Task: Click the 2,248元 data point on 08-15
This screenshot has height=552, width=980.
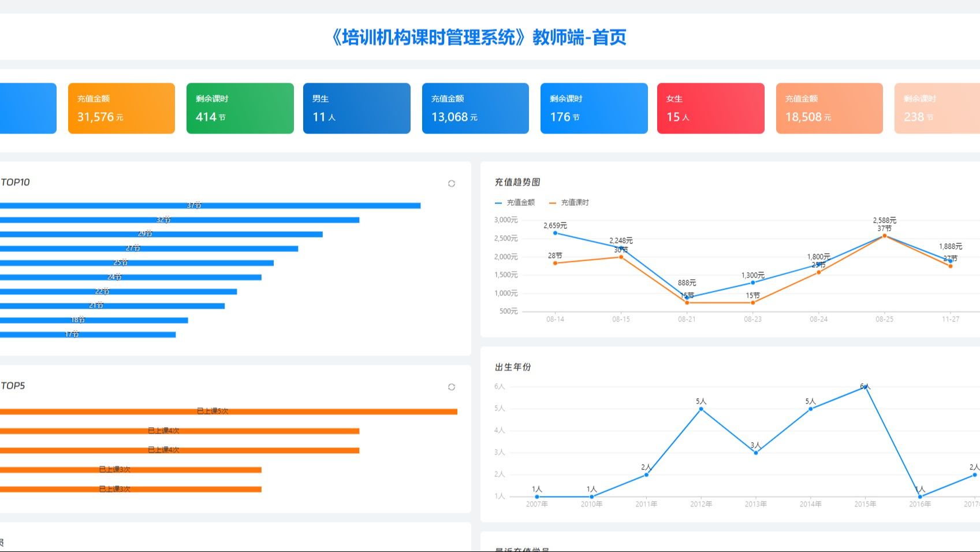Action: (621, 248)
